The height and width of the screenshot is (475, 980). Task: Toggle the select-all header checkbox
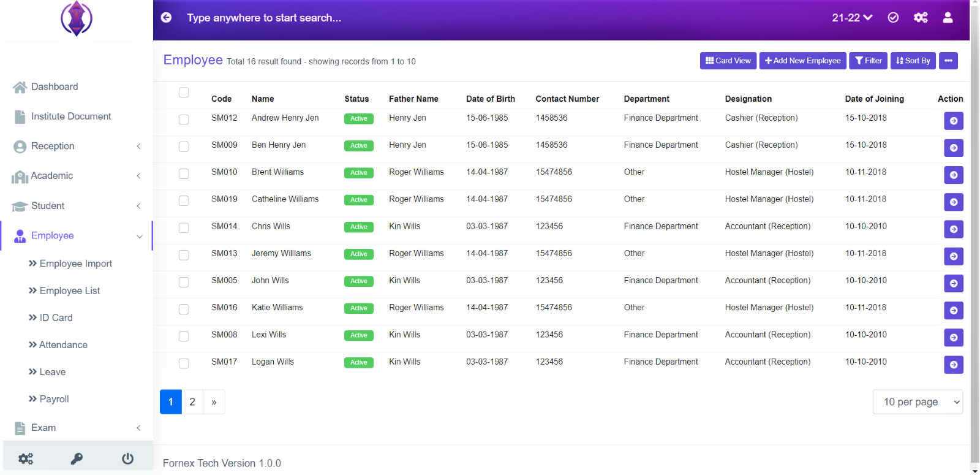point(184,93)
